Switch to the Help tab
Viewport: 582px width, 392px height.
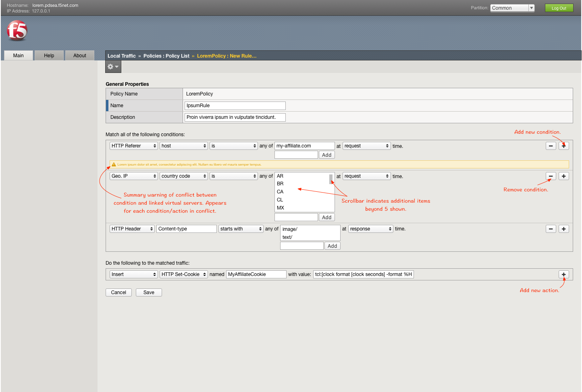49,56
